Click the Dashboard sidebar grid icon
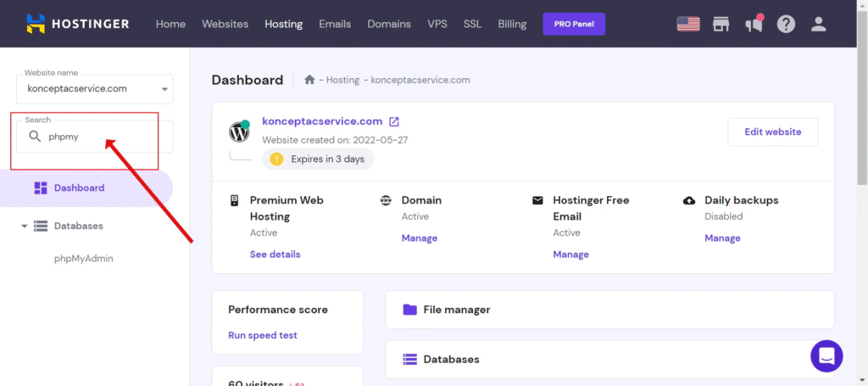Screen dimensions: 868x386 click(41, 187)
